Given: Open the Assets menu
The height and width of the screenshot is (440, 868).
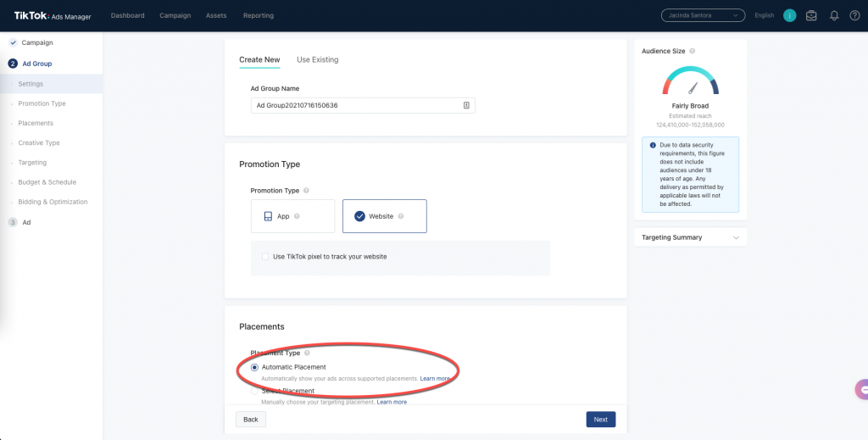Looking at the screenshot, I should click(216, 15).
